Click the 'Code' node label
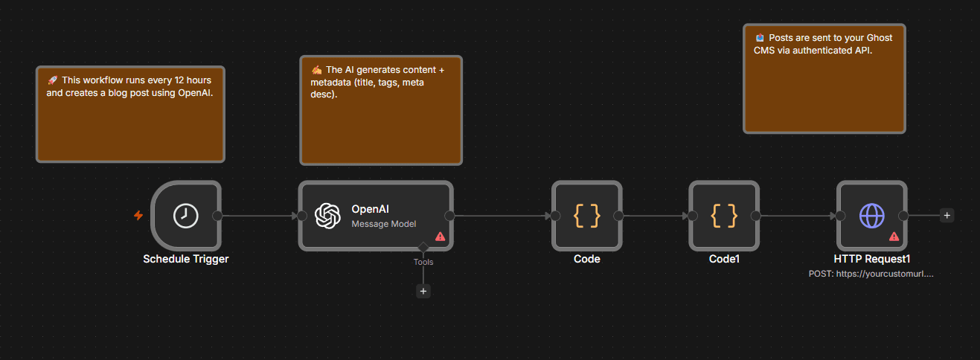 coord(586,260)
